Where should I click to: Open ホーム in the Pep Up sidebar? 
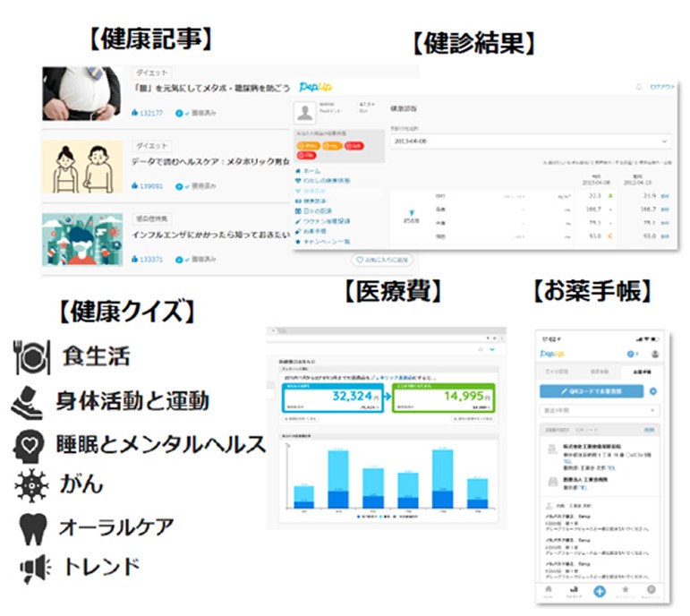point(311,170)
